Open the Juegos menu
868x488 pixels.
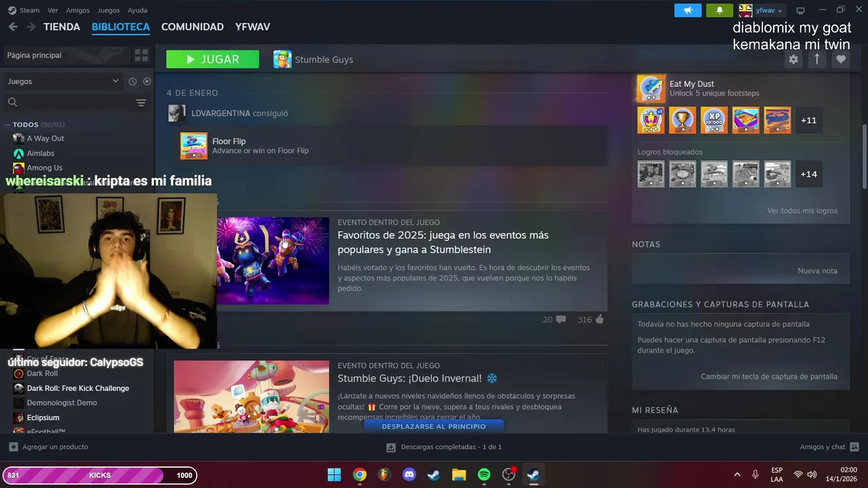[x=108, y=10]
